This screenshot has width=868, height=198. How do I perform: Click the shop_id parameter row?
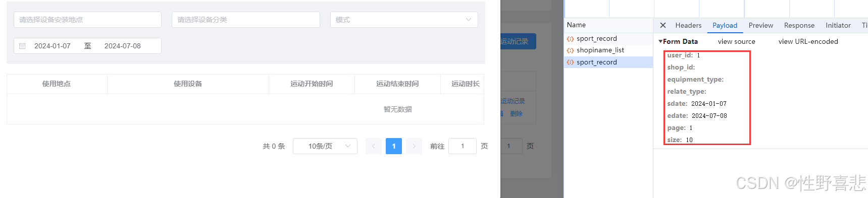[681, 67]
